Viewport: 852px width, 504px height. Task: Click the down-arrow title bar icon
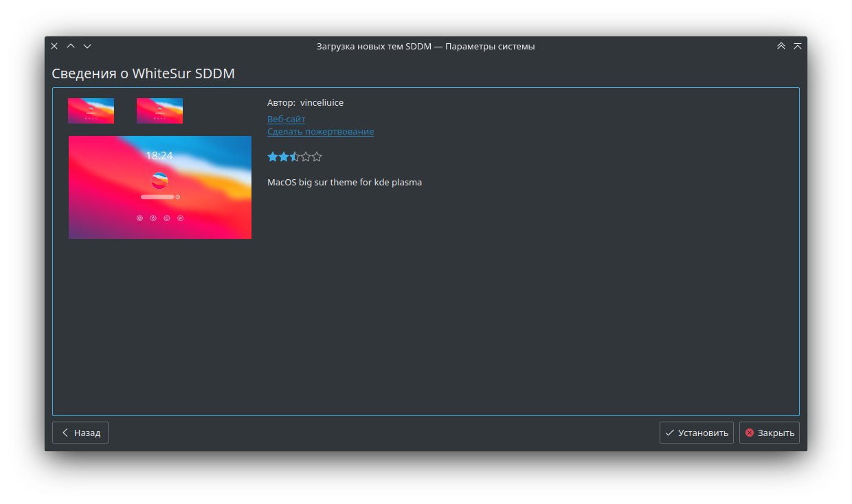pyautogui.click(x=87, y=46)
